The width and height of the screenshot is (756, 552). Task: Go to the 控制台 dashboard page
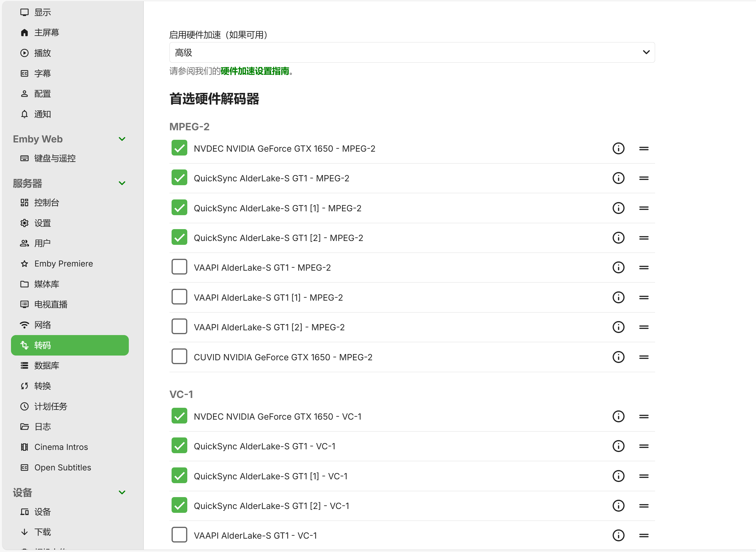[x=47, y=202]
